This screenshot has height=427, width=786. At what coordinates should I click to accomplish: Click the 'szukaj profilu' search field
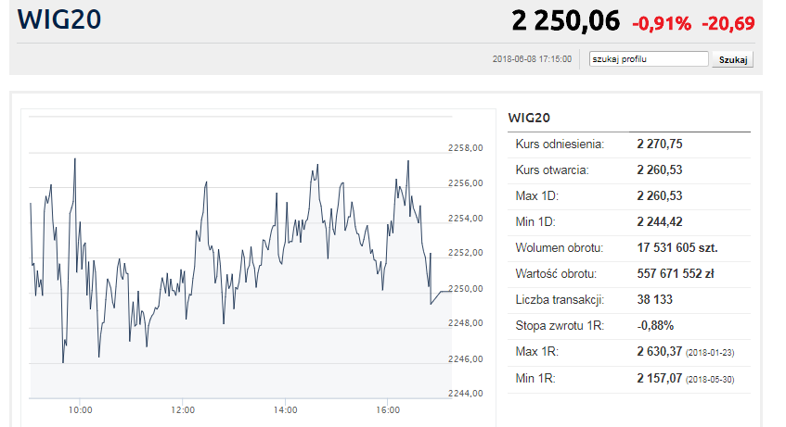tap(648, 59)
